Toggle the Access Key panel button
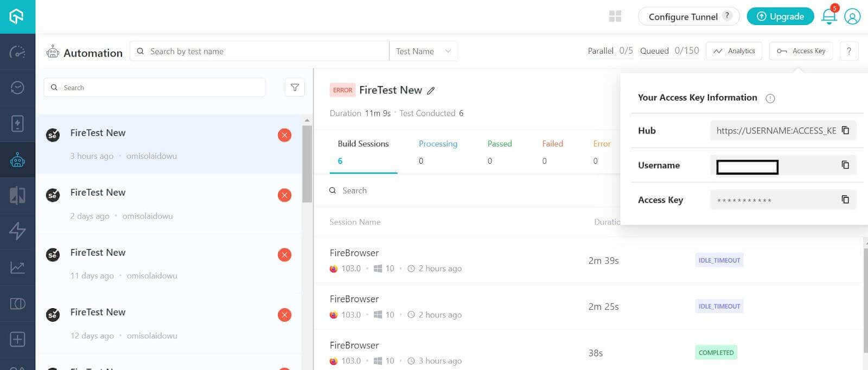 [x=801, y=51]
